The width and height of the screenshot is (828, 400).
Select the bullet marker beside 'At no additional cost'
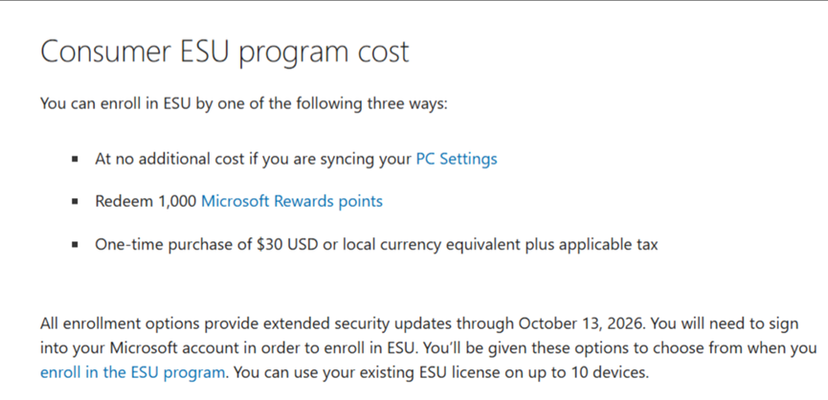pyautogui.click(x=76, y=159)
